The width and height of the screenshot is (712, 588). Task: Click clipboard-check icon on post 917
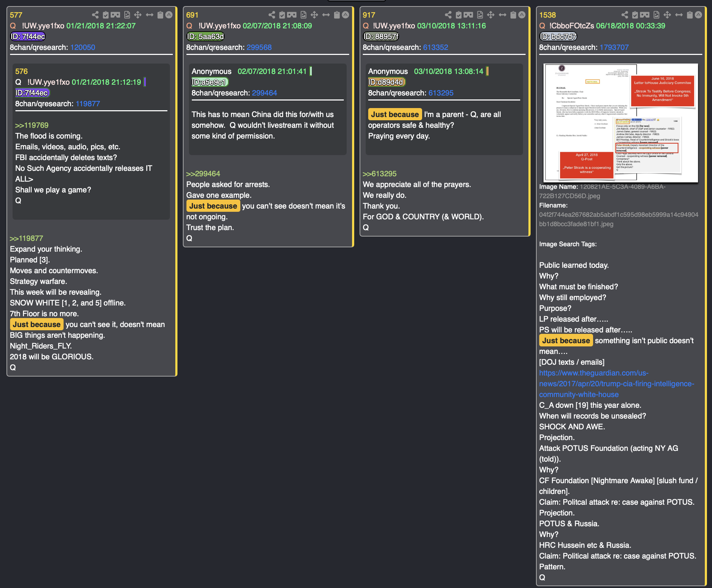pos(459,15)
